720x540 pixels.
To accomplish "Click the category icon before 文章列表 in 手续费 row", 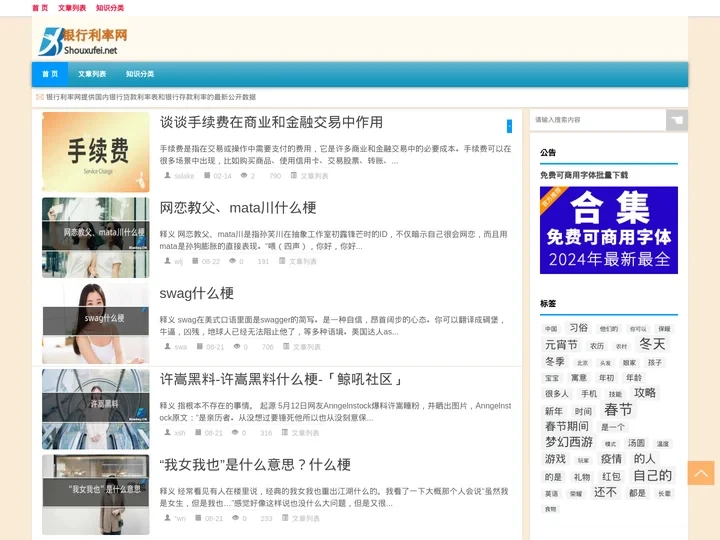I will tap(294, 175).
